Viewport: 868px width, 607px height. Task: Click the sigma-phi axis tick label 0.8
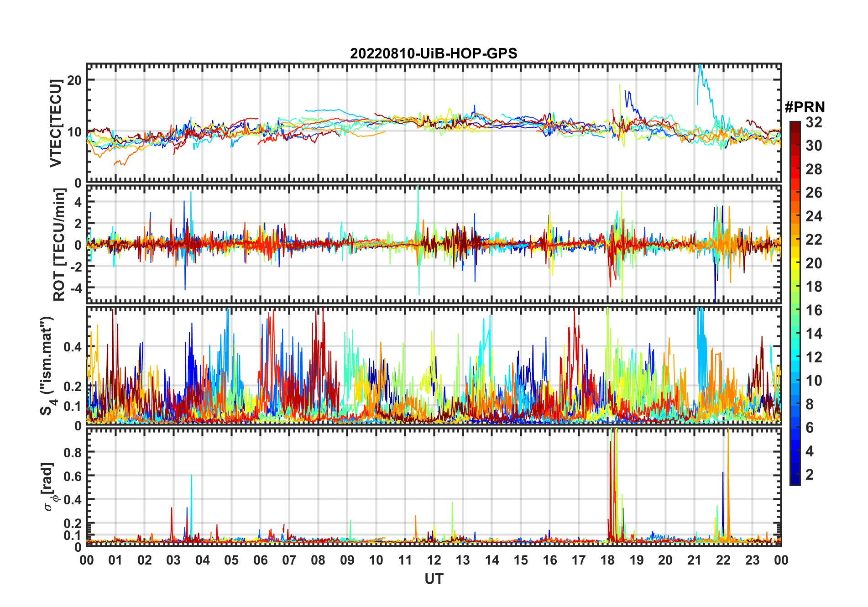click(73, 452)
